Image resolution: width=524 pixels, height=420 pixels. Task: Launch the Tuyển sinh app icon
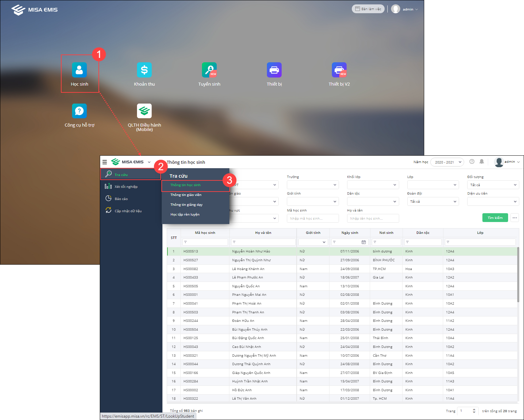(209, 70)
